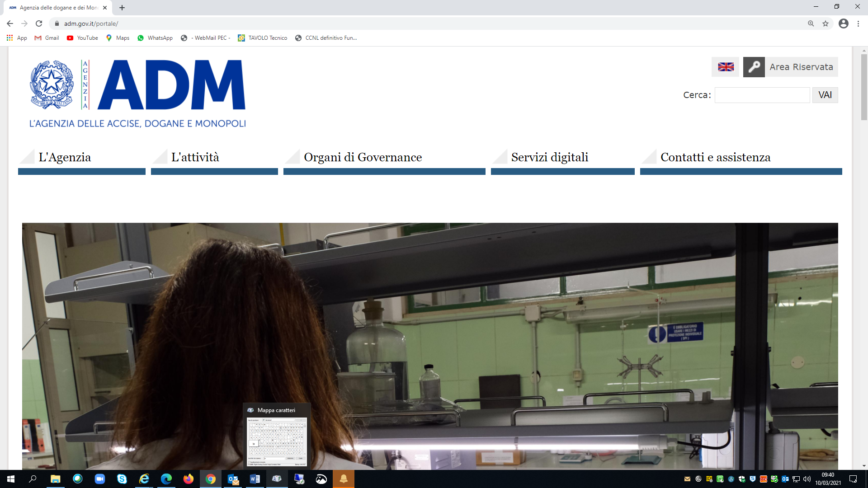Open the Contatti e assistenza menu
The image size is (868, 488).
[x=715, y=157]
